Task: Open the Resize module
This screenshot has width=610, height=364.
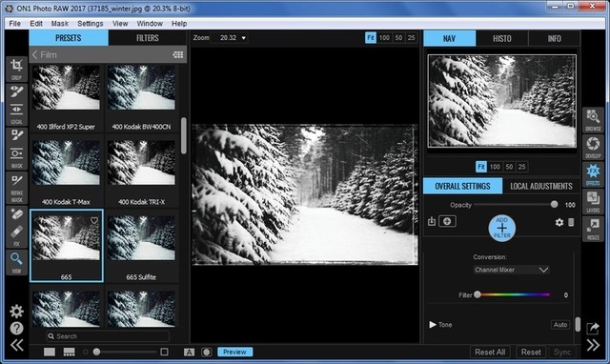Action: [x=593, y=229]
